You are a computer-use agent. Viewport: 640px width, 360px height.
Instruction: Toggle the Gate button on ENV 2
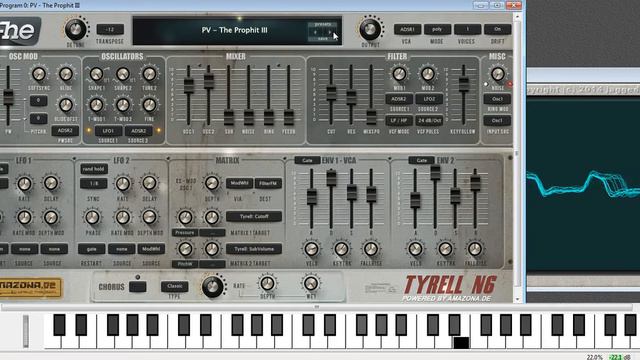[x=421, y=160]
